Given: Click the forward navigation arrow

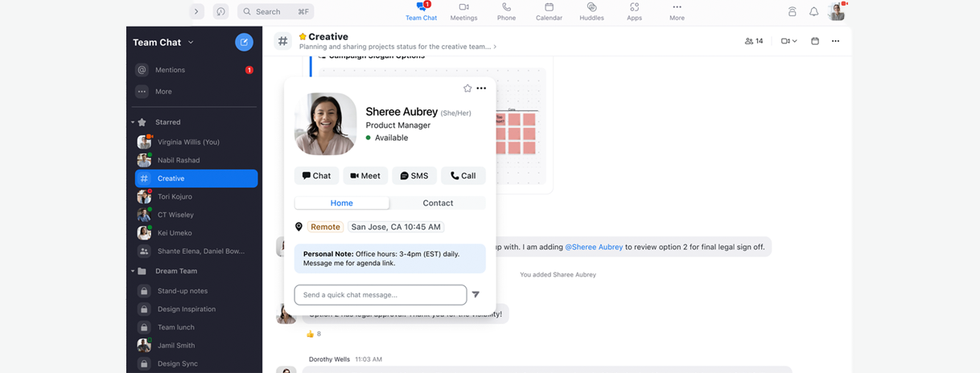Looking at the screenshot, I should click(x=197, y=11).
